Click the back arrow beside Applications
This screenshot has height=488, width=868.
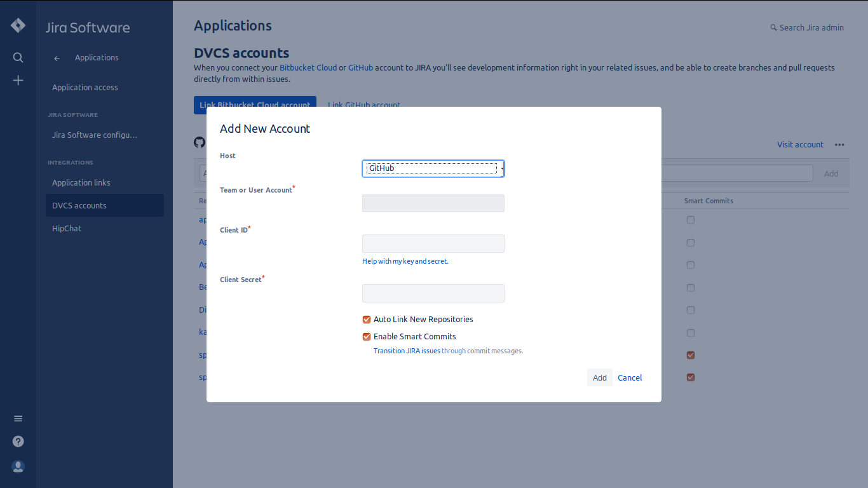pyautogui.click(x=57, y=58)
